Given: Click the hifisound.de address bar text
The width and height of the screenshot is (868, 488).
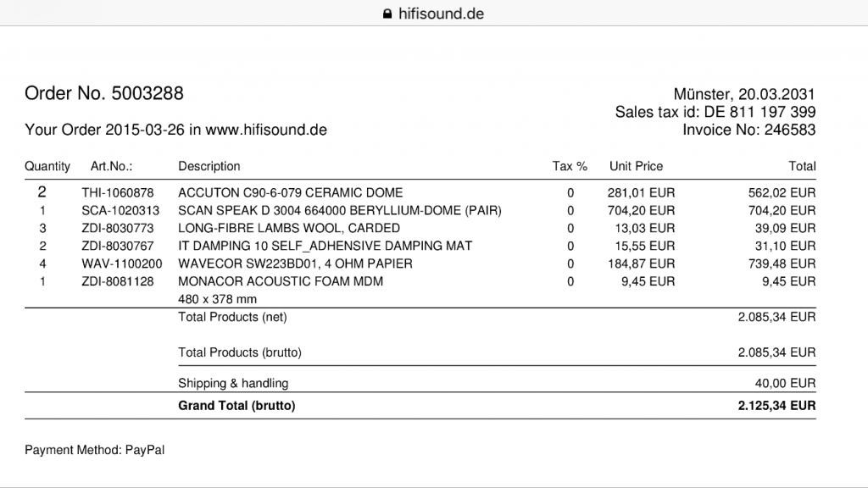Looking at the screenshot, I should coord(441,14).
